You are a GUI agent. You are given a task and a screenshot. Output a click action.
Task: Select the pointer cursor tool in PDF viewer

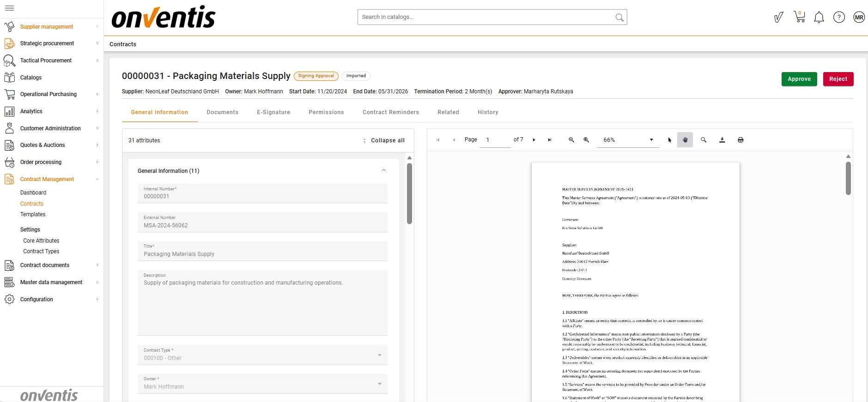coord(670,140)
